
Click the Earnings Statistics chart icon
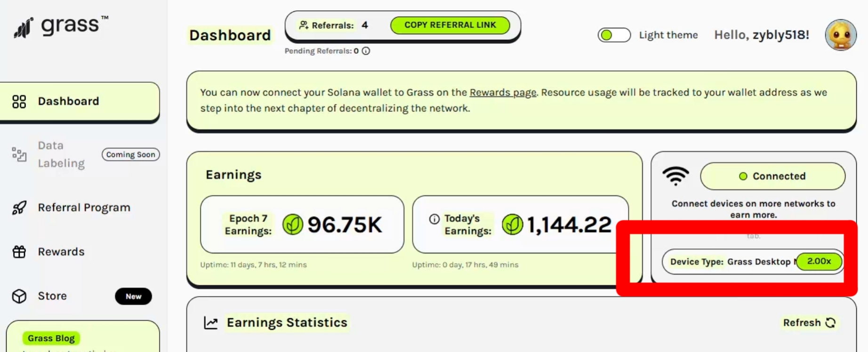211,323
